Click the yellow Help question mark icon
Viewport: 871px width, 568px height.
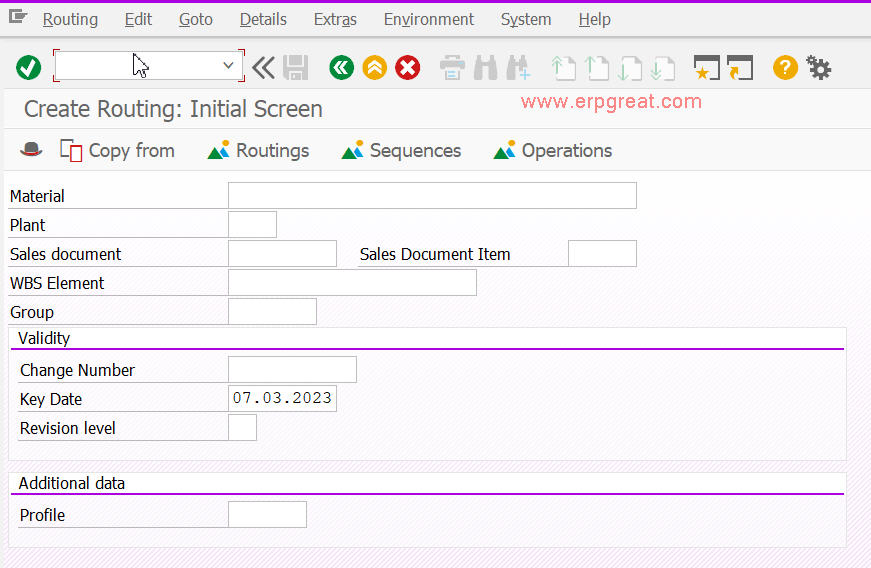click(x=785, y=68)
